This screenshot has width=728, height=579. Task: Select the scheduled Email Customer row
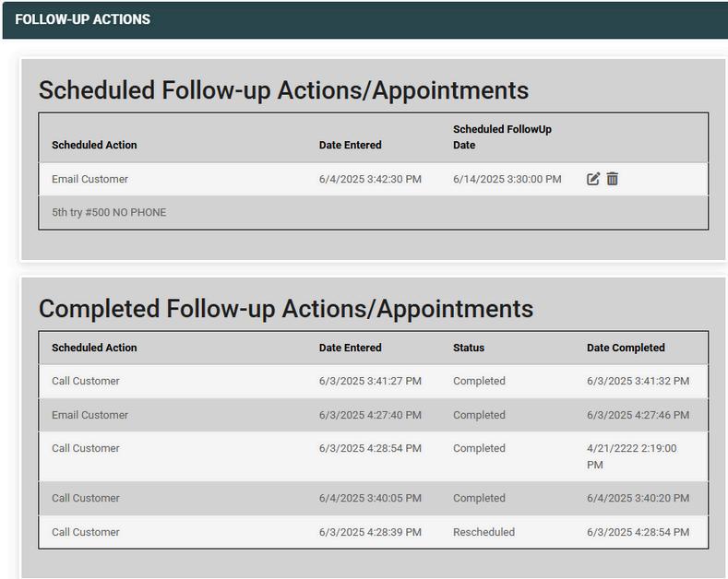90,179
